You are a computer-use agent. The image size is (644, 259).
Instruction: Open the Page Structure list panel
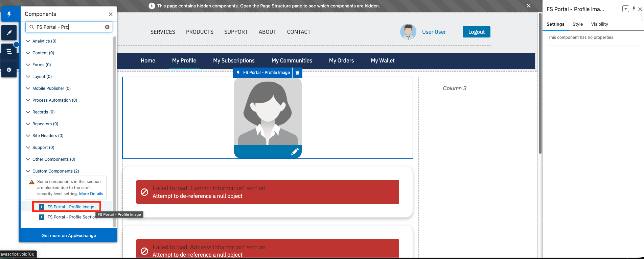[9, 51]
